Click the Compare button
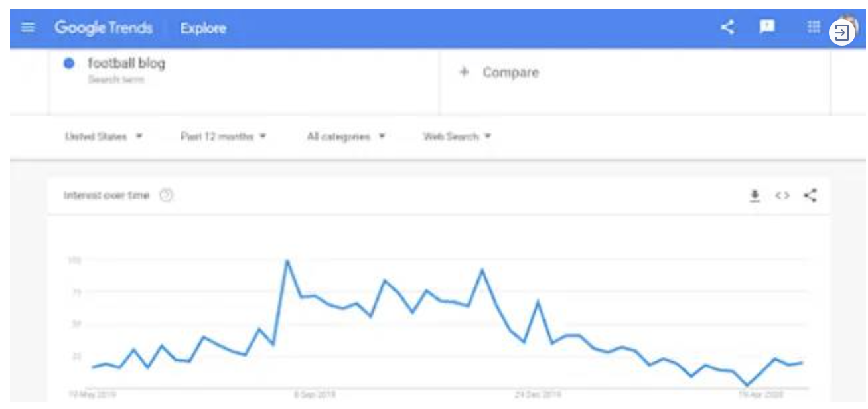Screen dimensions: 868x409 pyautogui.click(x=499, y=72)
